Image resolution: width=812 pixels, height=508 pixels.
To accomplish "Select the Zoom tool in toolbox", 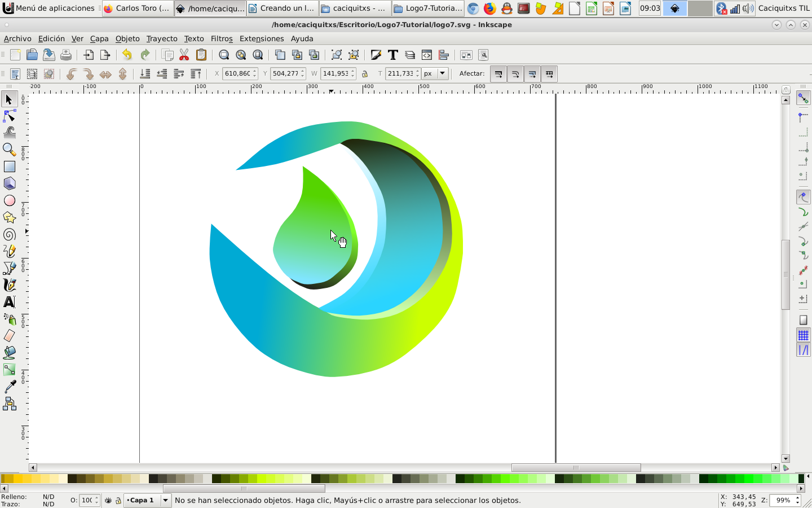I will (10, 150).
